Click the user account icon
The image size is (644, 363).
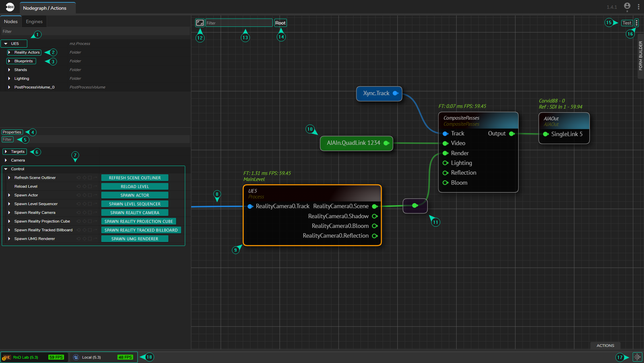pyautogui.click(x=627, y=6)
